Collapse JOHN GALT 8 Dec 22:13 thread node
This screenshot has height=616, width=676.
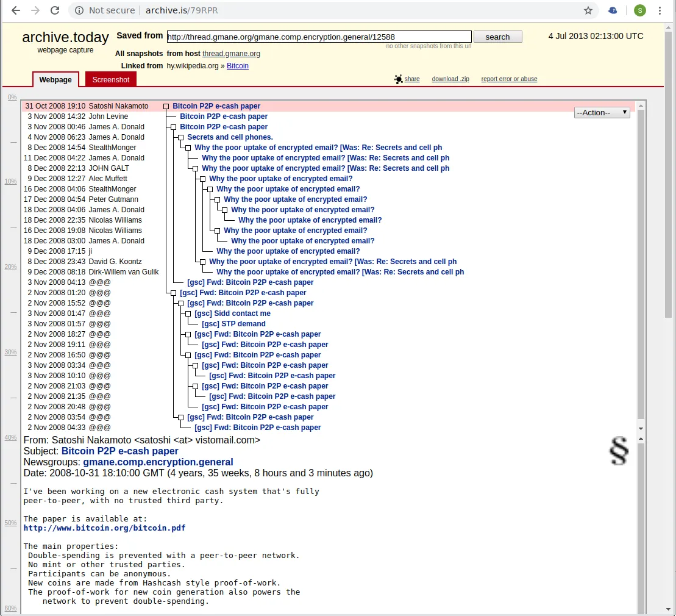(195, 168)
